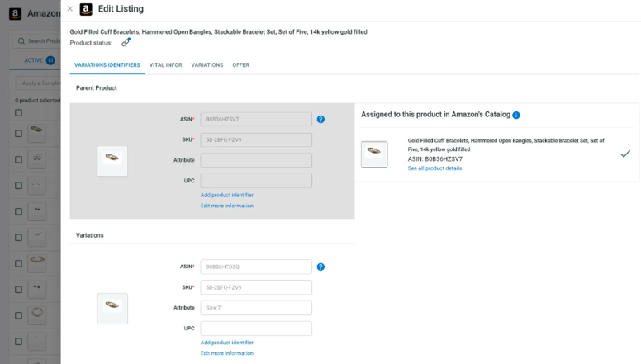Viewport: 641px width, 364px height.
Task: Click Variations bracelet thumbnail
Action: (112, 309)
